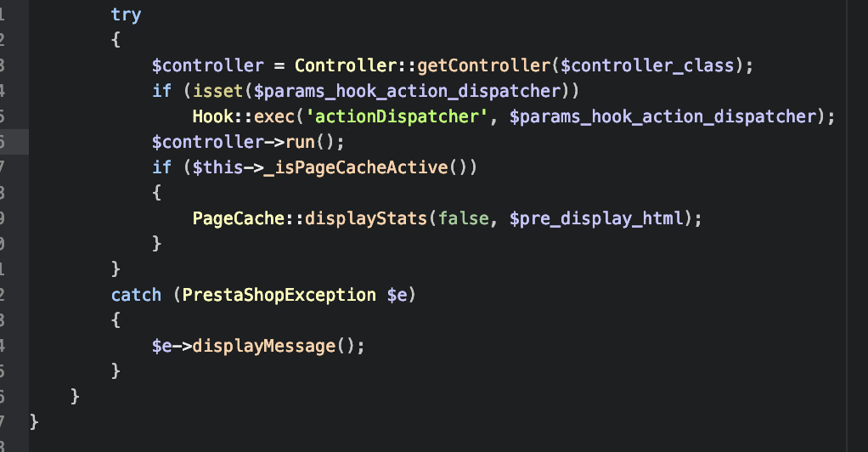
Task: Click the 'actionDispatcher' string literal
Action: click(397, 116)
